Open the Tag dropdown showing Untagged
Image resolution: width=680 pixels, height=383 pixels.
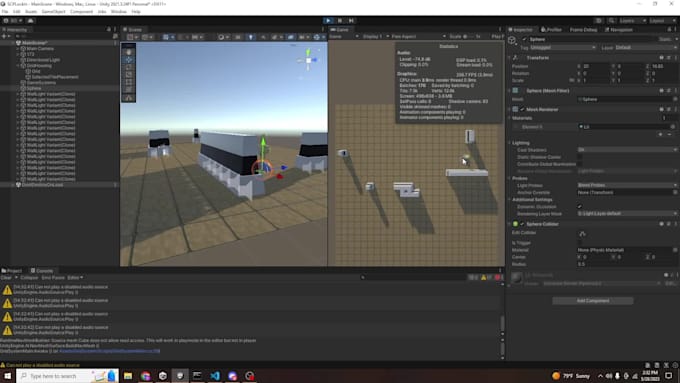point(563,47)
